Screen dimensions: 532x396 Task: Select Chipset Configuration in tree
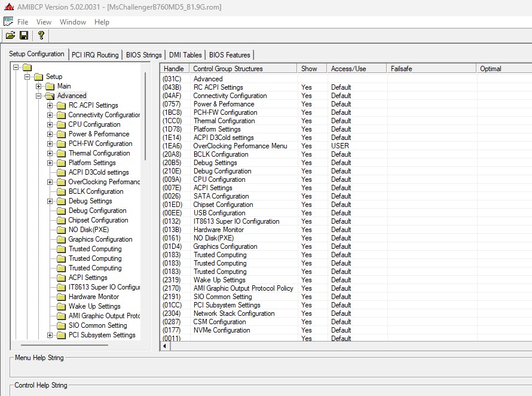tap(98, 220)
